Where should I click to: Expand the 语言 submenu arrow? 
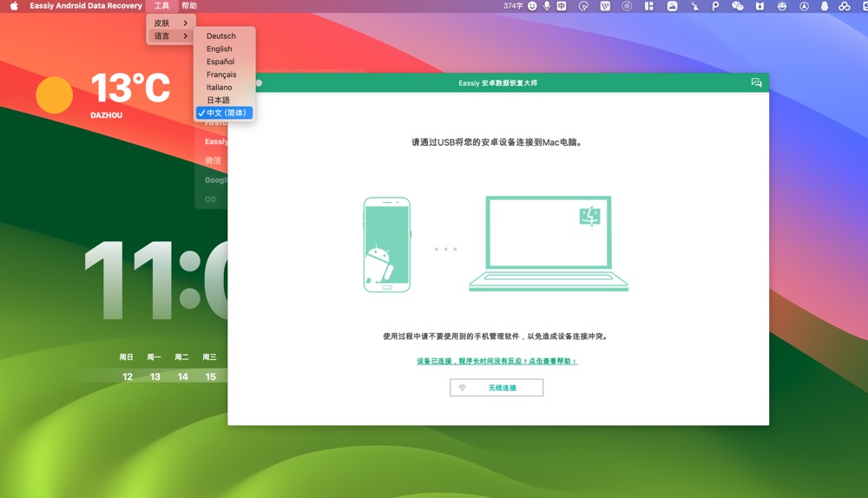tap(186, 36)
